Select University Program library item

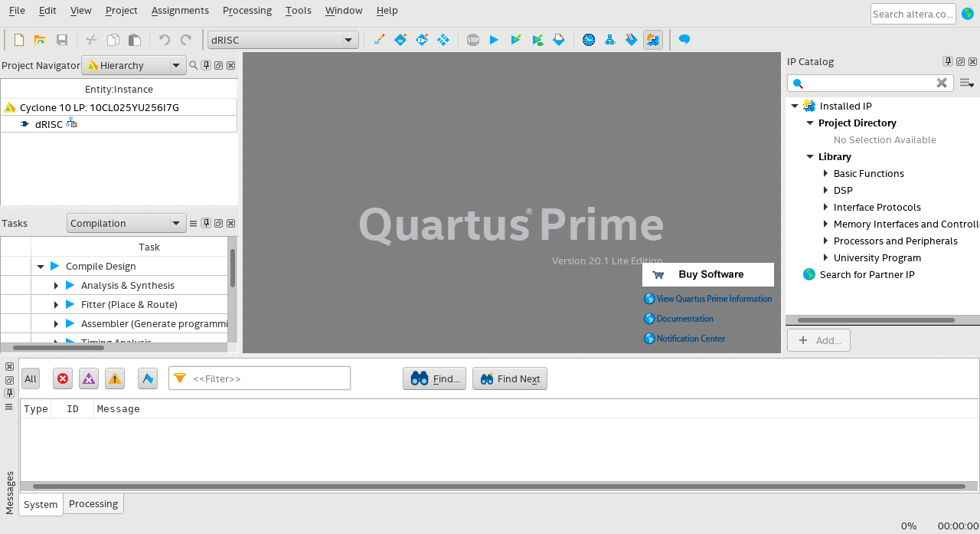point(877,258)
